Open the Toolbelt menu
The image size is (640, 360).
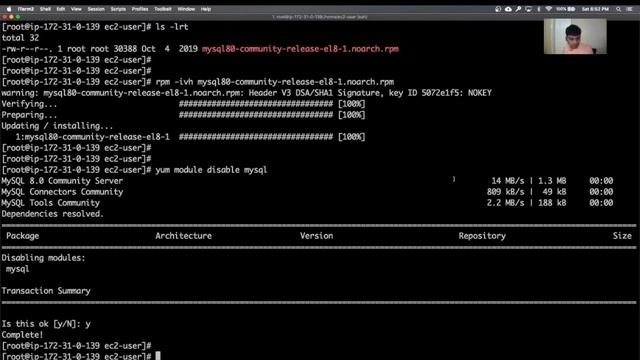point(163,9)
